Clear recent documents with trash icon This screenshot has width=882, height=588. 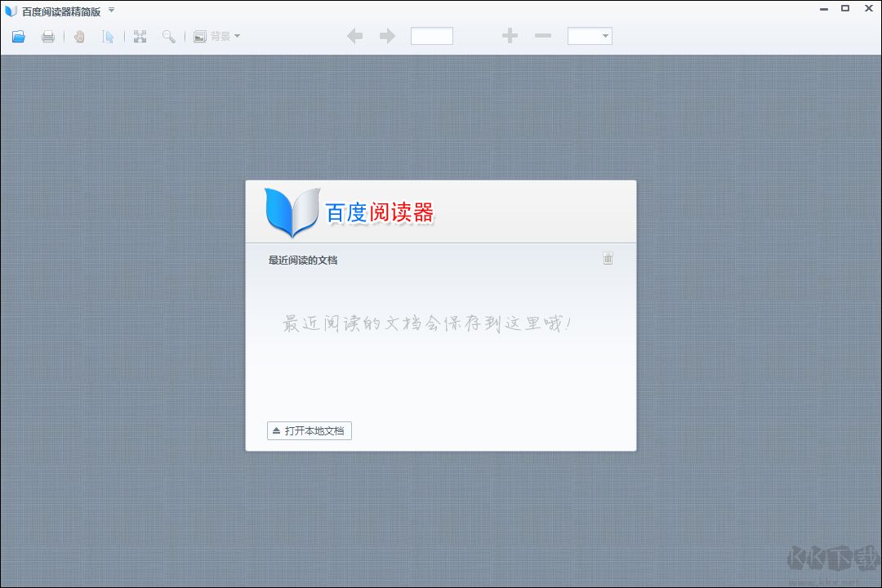608,258
